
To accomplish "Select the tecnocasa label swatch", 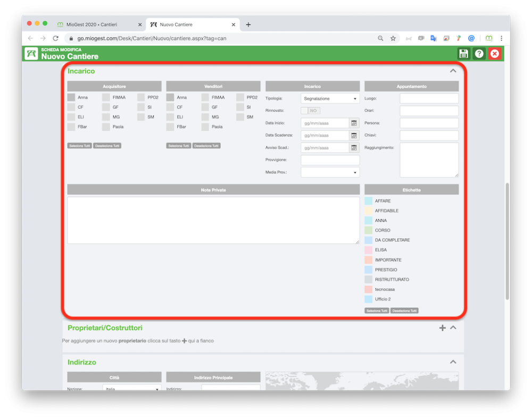I will (369, 289).
